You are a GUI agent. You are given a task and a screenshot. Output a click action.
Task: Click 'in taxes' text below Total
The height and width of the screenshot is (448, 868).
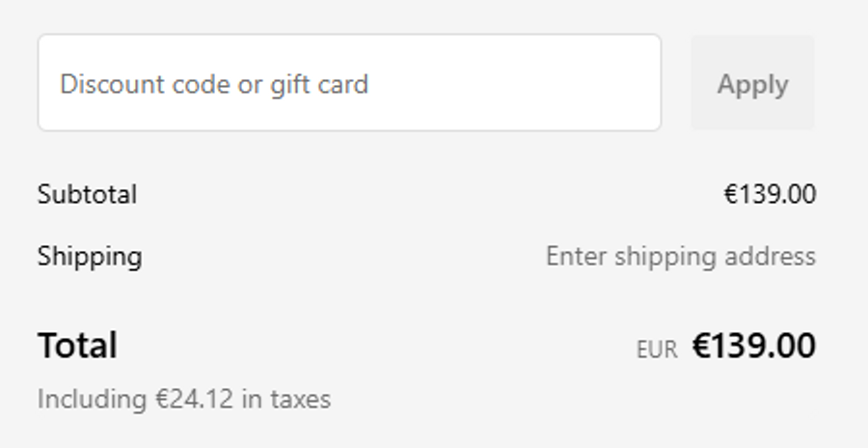(285, 399)
